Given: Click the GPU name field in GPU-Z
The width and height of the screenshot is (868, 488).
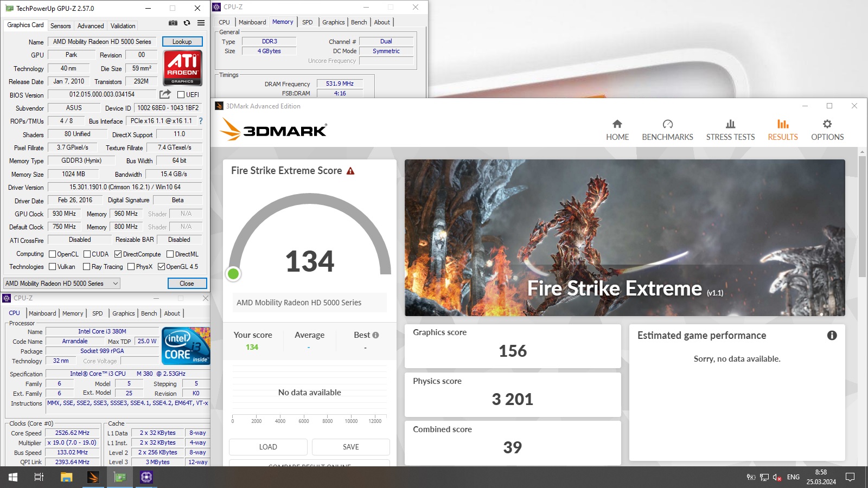Looking at the screenshot, I should click(103, 42).
